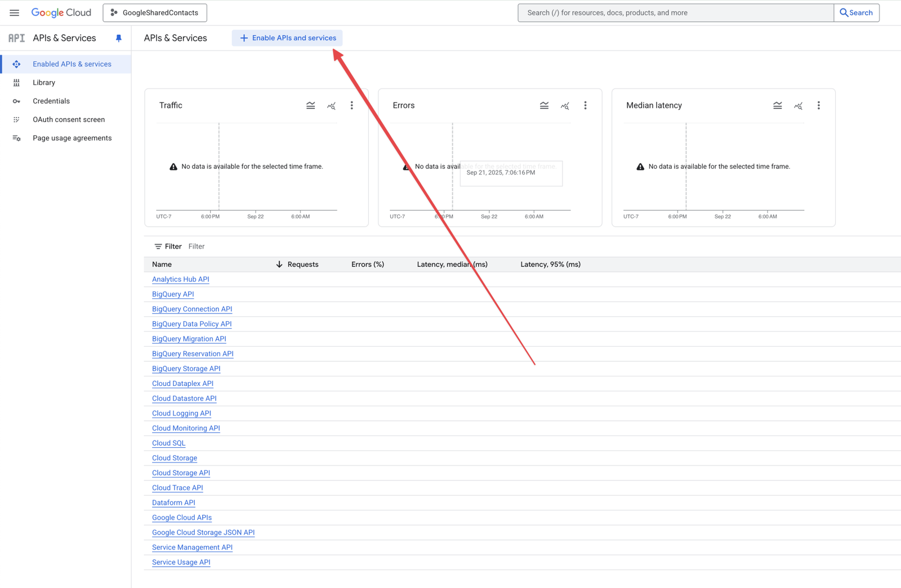This screenshot has width=901, height=588.
Task: Toggle the legend on the Median latency chart
Action: tap(778, 106)
